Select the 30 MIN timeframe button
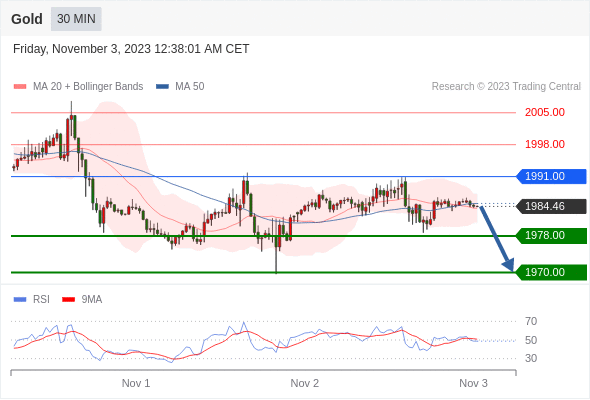Viewport: 590px width, 400px height. click(76, 19)
